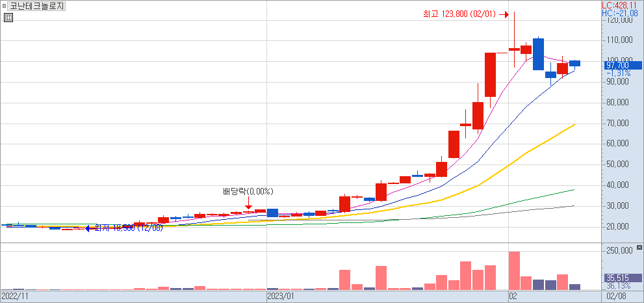Click the blue arrow at the 최저 low
This screenshot has width=644, height=303.
88,228
